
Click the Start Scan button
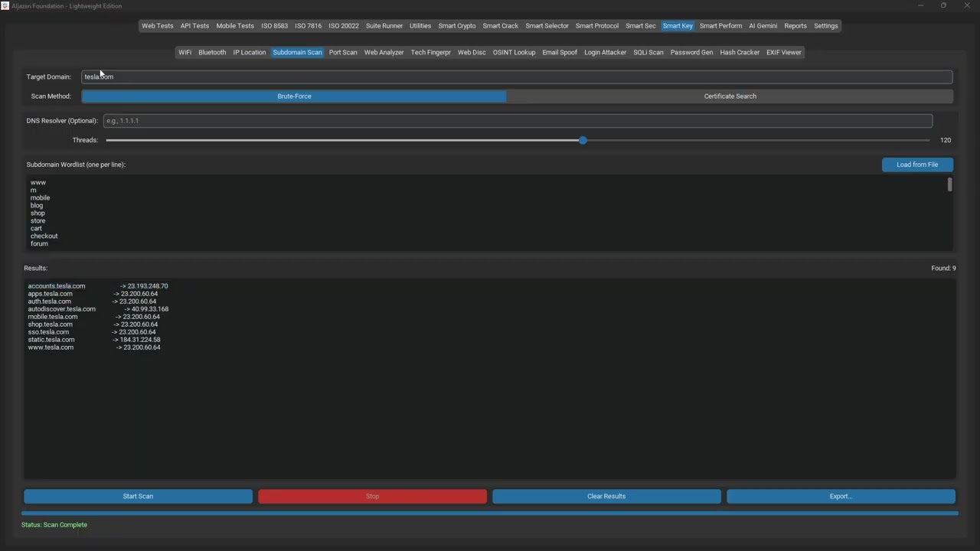[x=138, y=497]
